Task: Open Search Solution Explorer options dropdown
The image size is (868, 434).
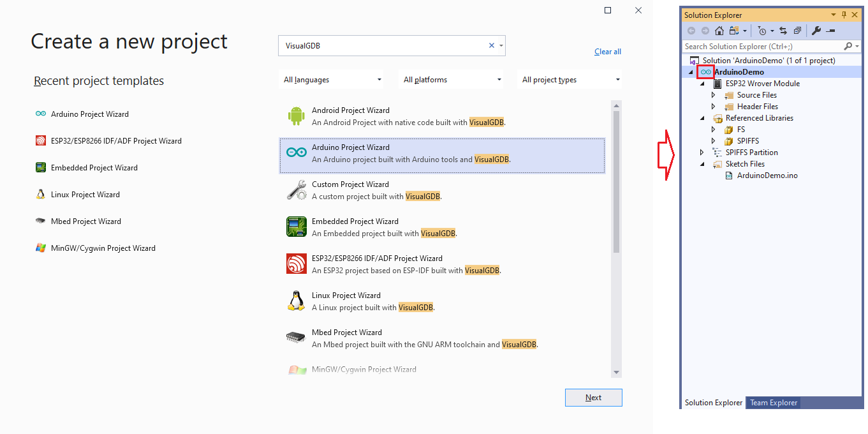Action: click(857, 46)
